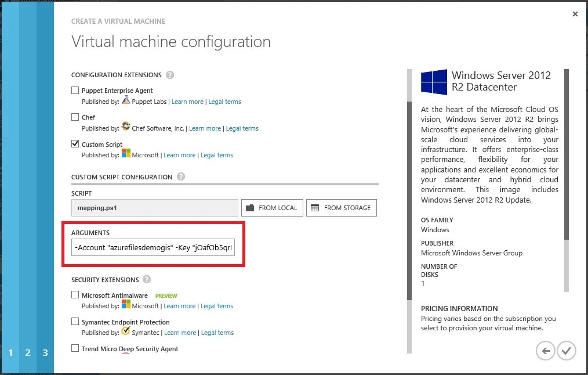The height and width of the screenshot is (375, 588).
Task: Enable Symantec Endpoint Protection checkbox
Action: click(75, 322)
